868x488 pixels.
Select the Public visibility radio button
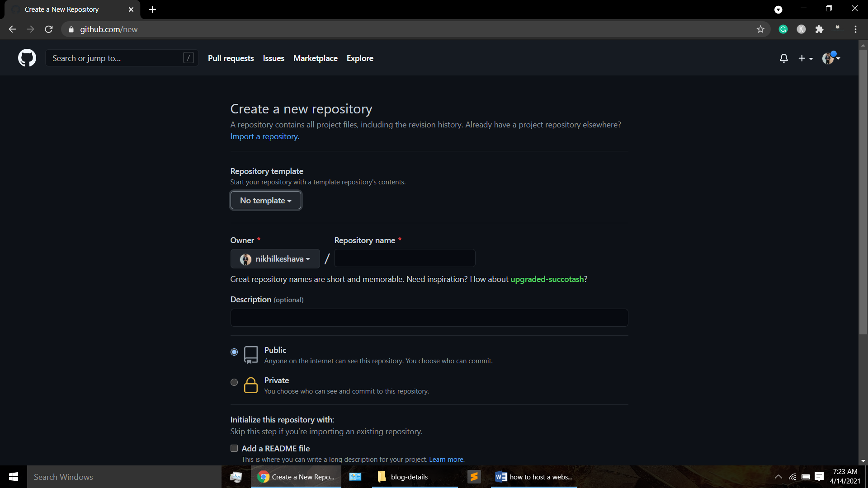[234, 352]
